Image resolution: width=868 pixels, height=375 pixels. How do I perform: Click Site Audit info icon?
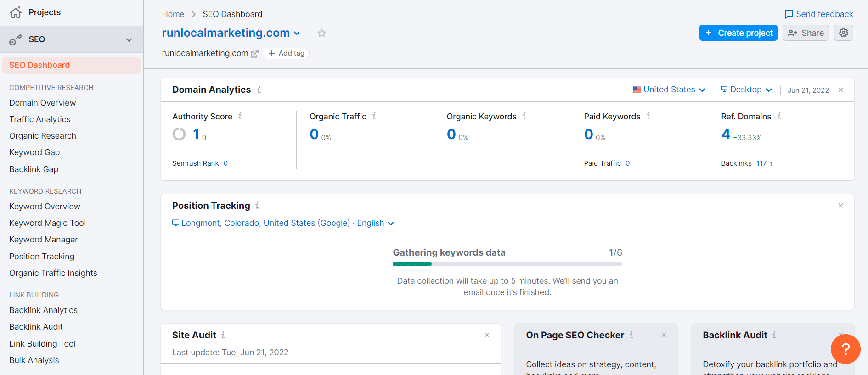pos(223,335)
